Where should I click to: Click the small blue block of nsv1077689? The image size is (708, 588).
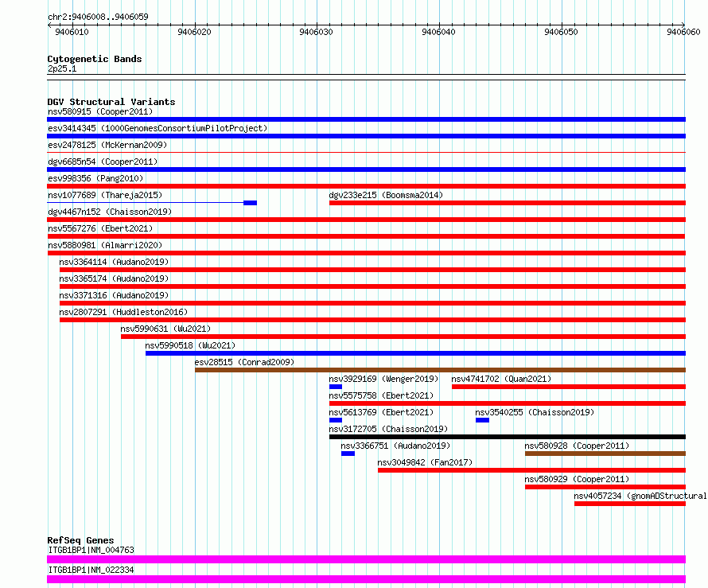(250, 203)
